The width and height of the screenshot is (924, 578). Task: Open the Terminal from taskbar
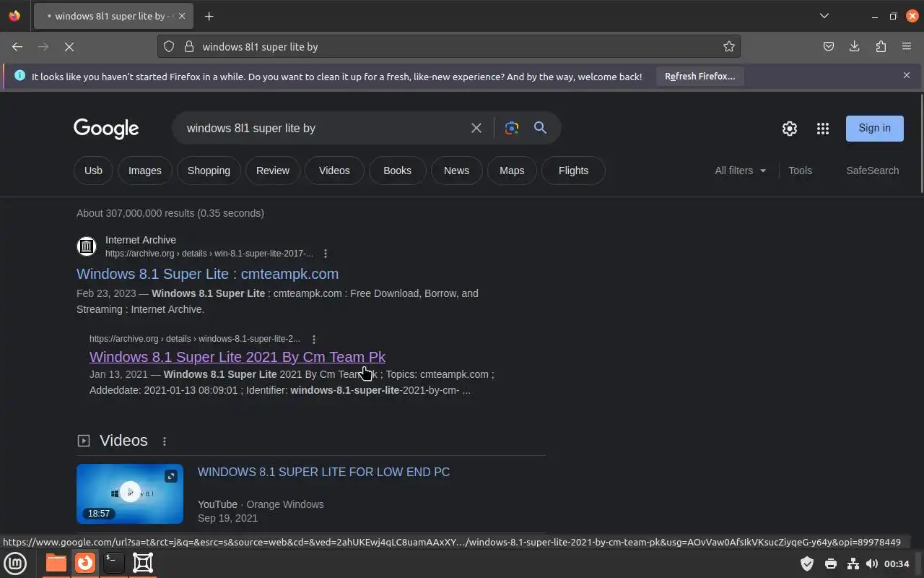coord(114,563)
